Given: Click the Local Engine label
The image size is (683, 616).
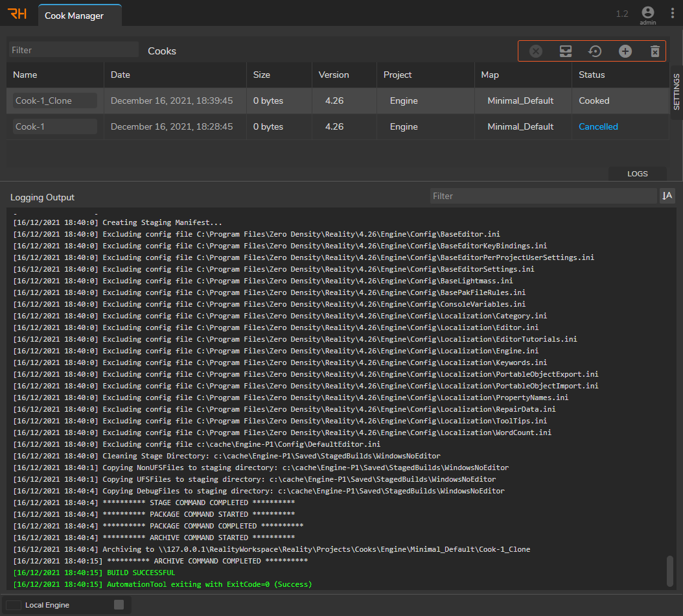Looking at the screenshot, I should pyautogui.click(x=47, y=605).
